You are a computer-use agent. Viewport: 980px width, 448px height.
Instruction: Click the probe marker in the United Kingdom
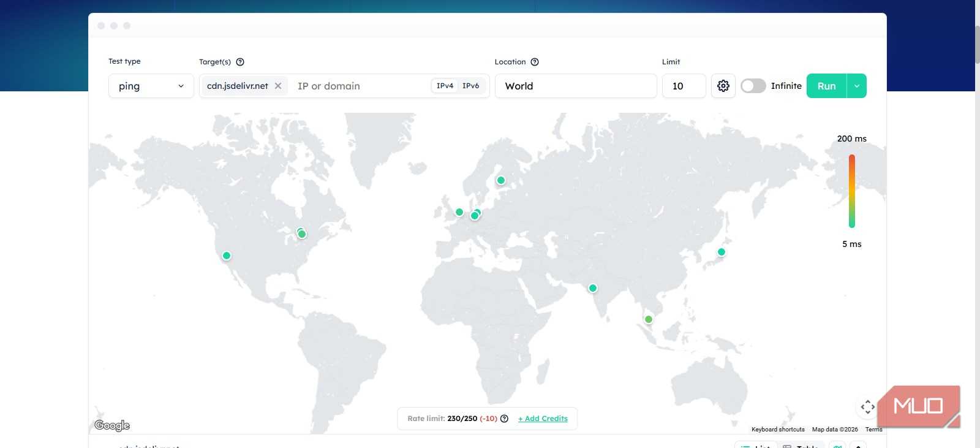pos(459,212)
